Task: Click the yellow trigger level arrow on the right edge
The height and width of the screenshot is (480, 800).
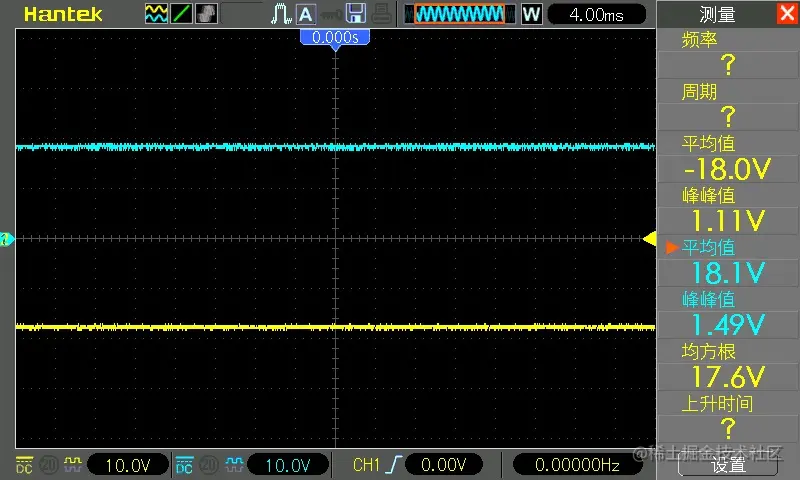Action: 649,238
